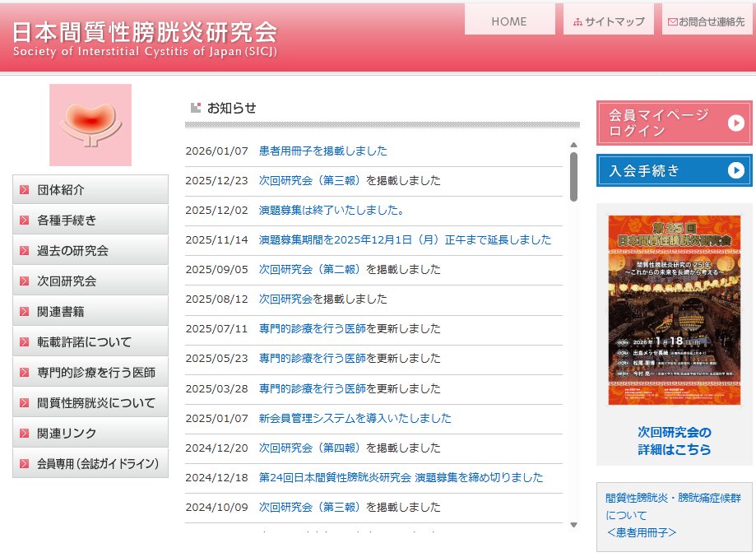Image resolution: width=756 pixels, height=557 pixels.
Task: Open the 次回研究会 sidebar menu
Action: (90, 281)
